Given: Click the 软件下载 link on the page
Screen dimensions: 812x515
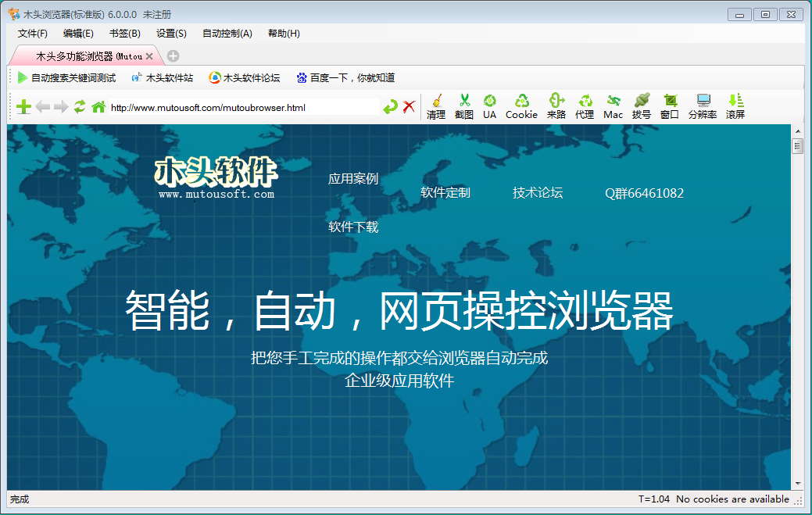Looking at the screenshot, I should (353, 227).
